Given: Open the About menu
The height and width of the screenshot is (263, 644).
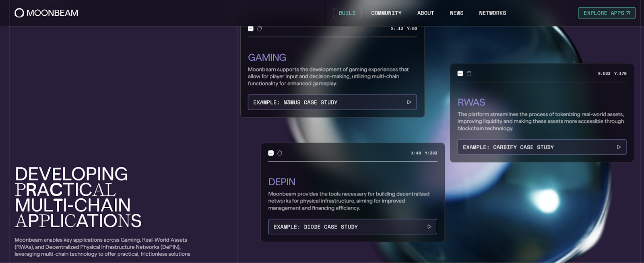Looking at the screenshot, I should 425,13.
